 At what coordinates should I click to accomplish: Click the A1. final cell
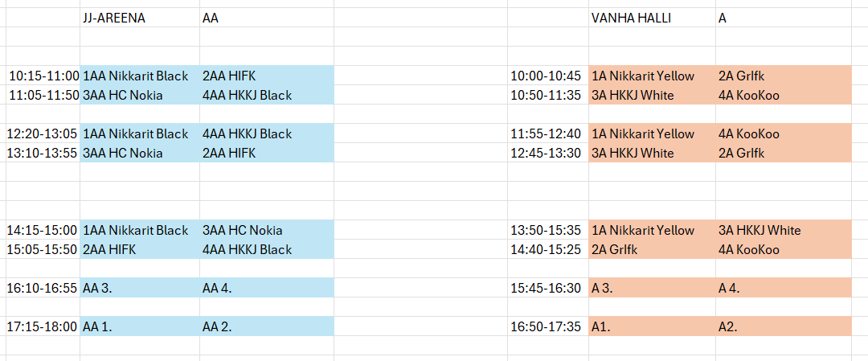tap(603, 327)
